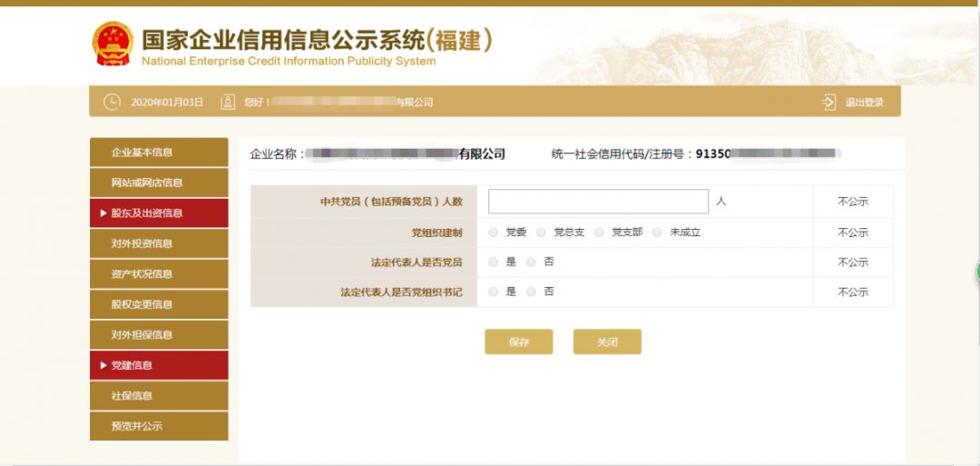Log out via 退出登录 link
Screen dimensions: 980x466
click(x=865, y=103)
